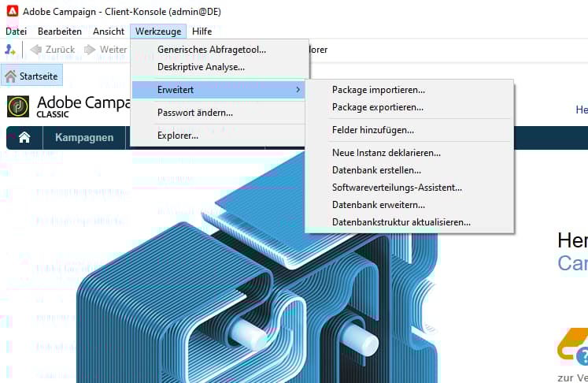Click the Zurück back arrow button
Image resolution: width=588 pixels, height=383 pixels.
pyautogui.click(x=53, y=50)
